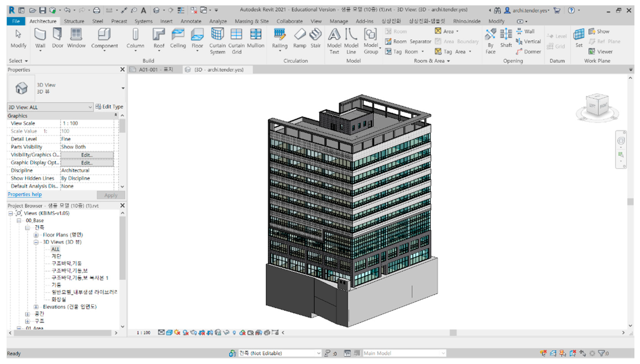Screen dimensions: 640x364
Task: Click the Project Browser horizontal scrollbar
Action: click(x=62, y=333)
